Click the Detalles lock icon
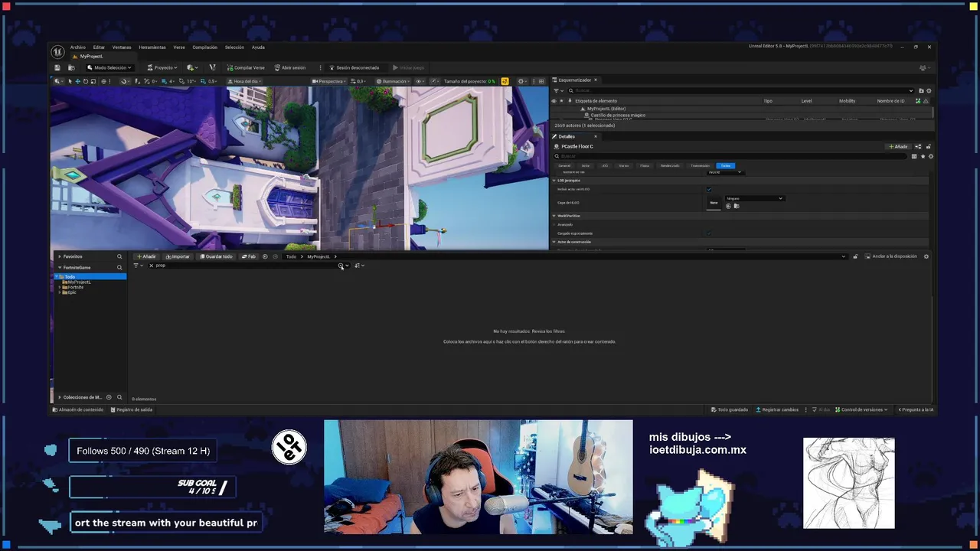 929,146
